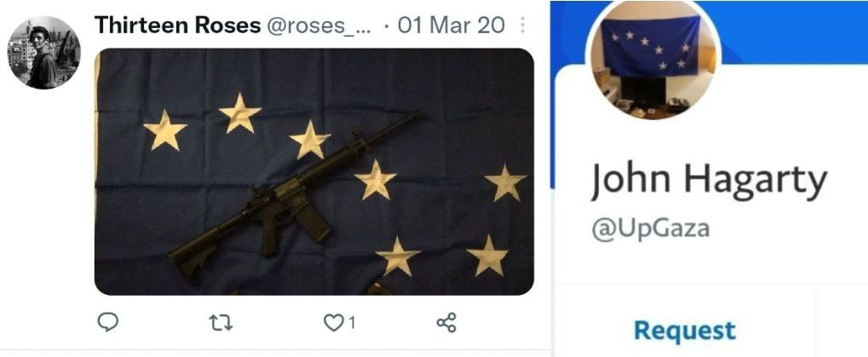Select the John Hagarty profile name
This screenshot has height=357, width=868.
709,181
